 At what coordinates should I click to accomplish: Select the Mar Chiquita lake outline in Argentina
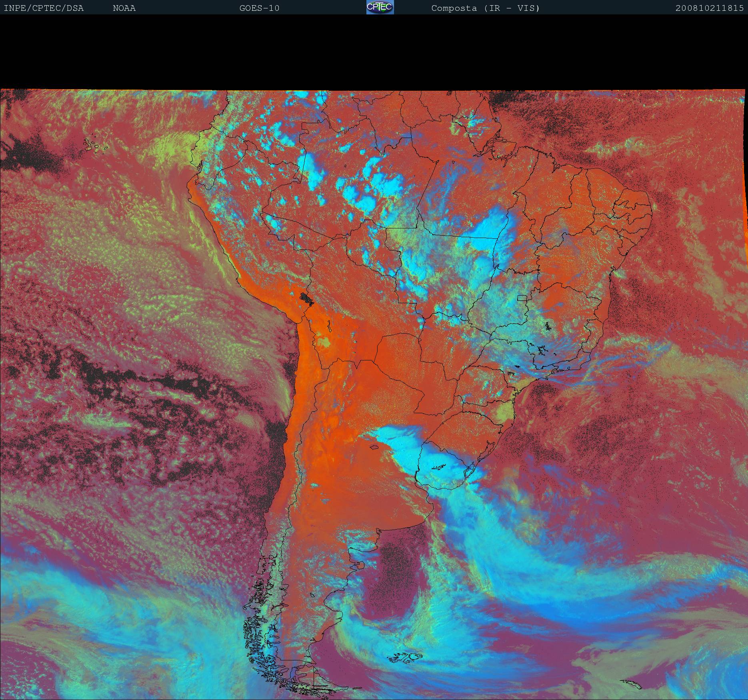click(x=374, y=448)
